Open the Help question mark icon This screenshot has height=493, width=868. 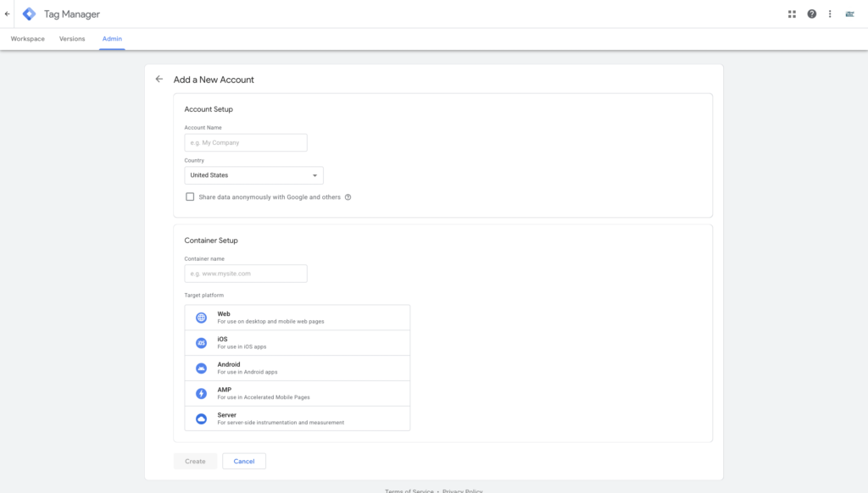(812, 14)
